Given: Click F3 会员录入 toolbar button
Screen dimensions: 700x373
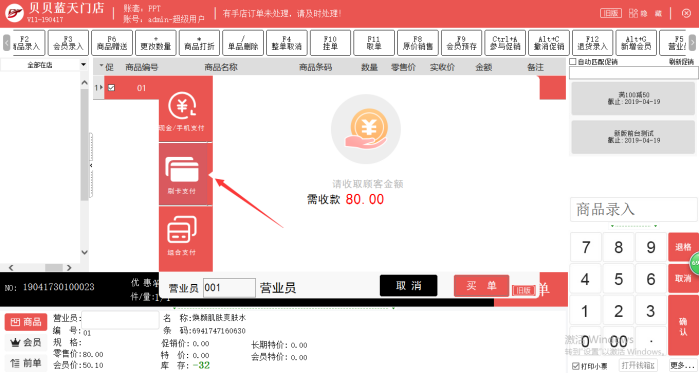Looking at the screenshot, I should [68, 43].
